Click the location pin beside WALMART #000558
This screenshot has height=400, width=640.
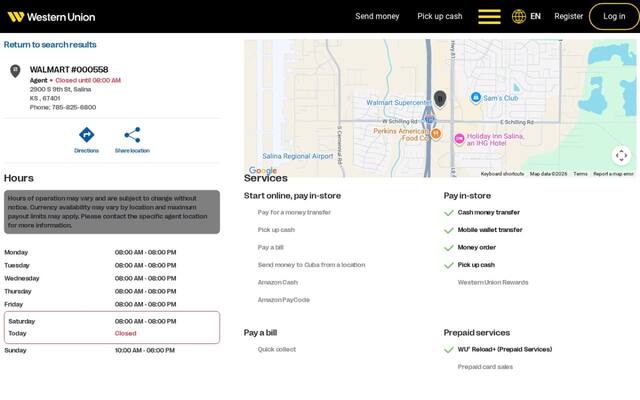pyautogui.click(x=15, y=71)
